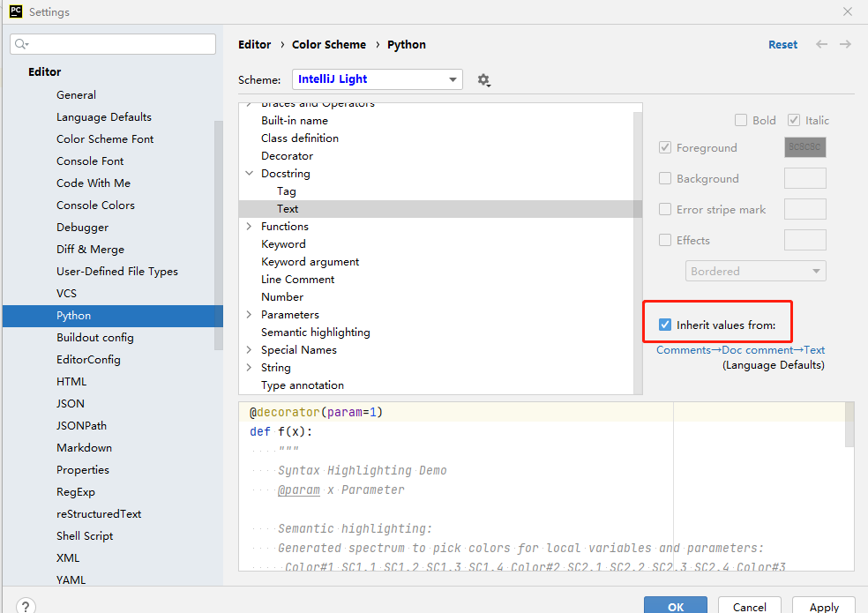Click the Foreground color swatch 8C8C8C
Image resolution: width=868 pixels, height=613 pixels.
click(x=804, y=147)
